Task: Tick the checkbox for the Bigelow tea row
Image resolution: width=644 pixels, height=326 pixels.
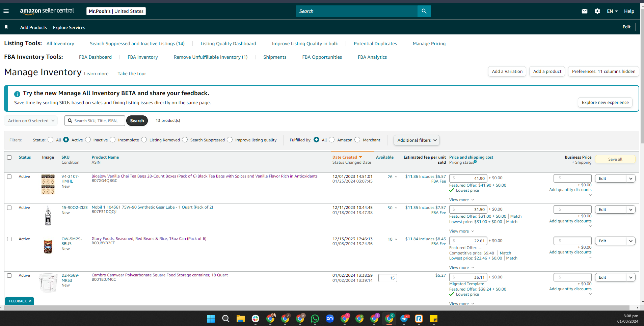Action: [x=9, y=176]
